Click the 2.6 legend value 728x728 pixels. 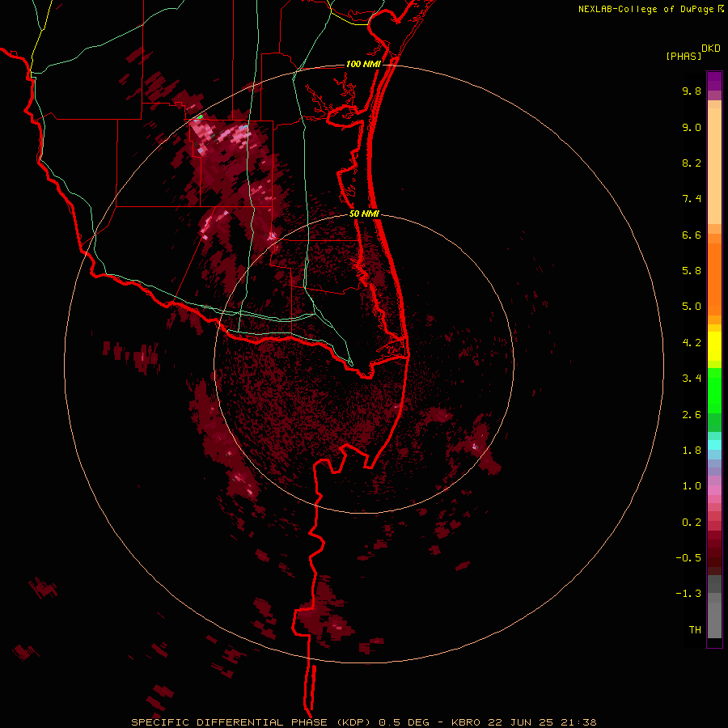coord(692,415)
